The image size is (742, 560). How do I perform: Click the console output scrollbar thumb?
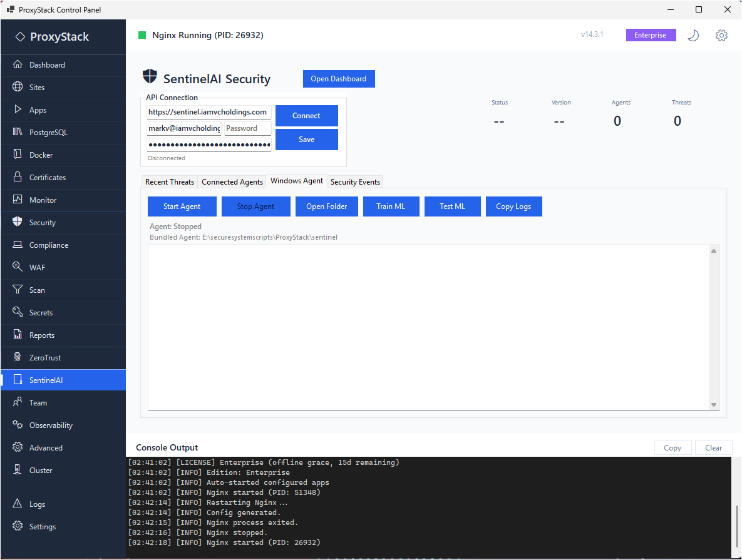(x=736, y=526)
